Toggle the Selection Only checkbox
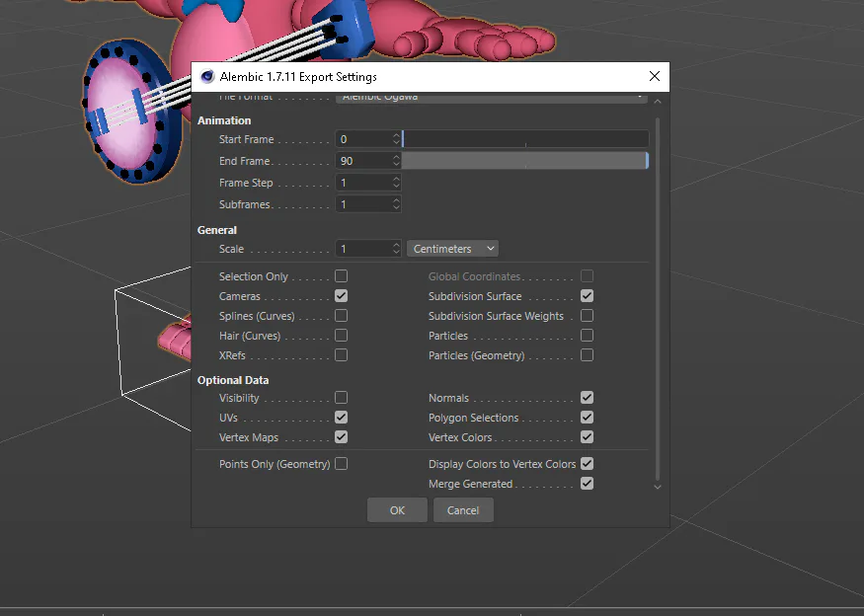 [341, 276]
